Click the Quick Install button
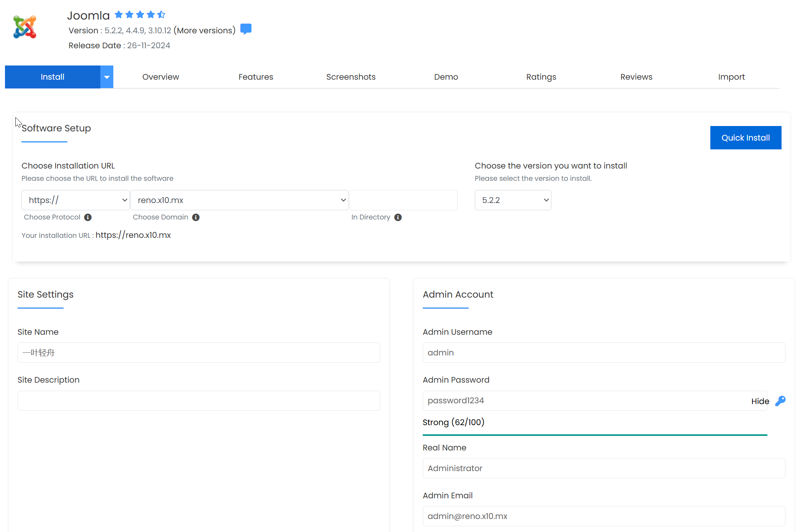The image size is (803, 532). click(745, 138)
